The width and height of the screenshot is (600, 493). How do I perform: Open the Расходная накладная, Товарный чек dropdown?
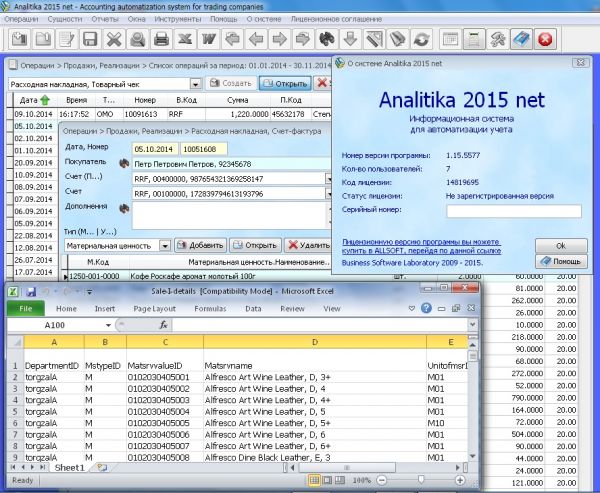[196, 84]
